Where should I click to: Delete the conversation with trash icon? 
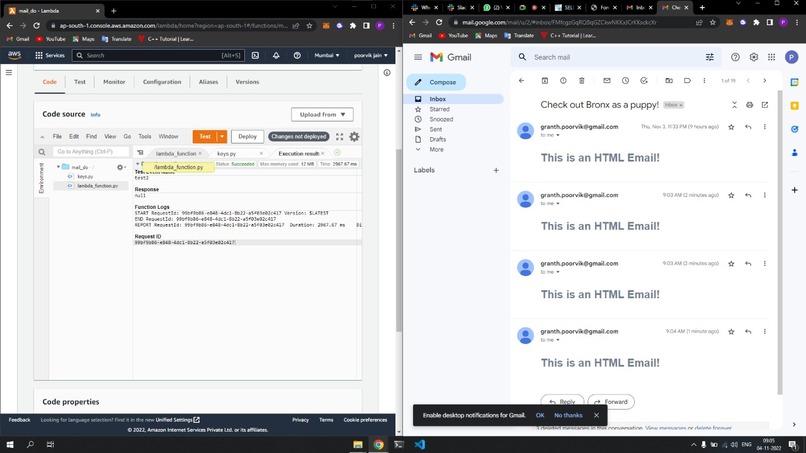coord(582,81)
